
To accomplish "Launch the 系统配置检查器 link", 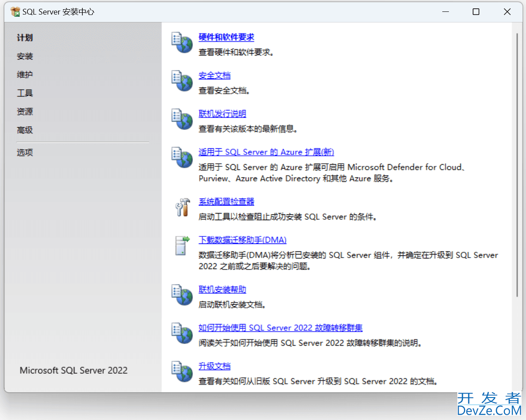I will click(x=226, y=202).
